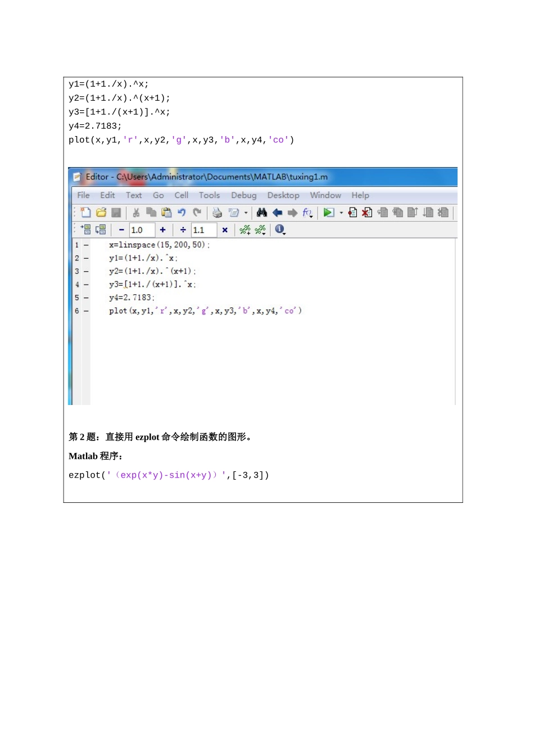Click the debug Step Out icon
This screenshot has width=534, height=756.
pos(413,213)
